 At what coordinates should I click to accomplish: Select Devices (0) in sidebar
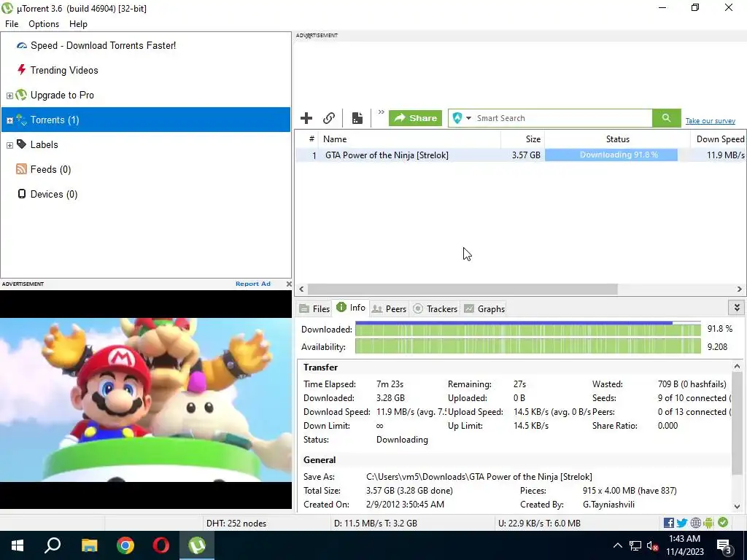[54, 194]
